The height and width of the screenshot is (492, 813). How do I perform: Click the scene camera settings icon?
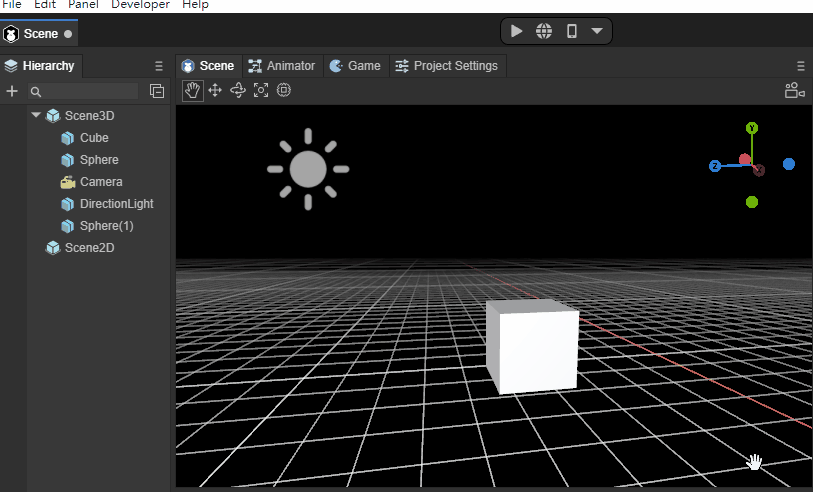795,91
